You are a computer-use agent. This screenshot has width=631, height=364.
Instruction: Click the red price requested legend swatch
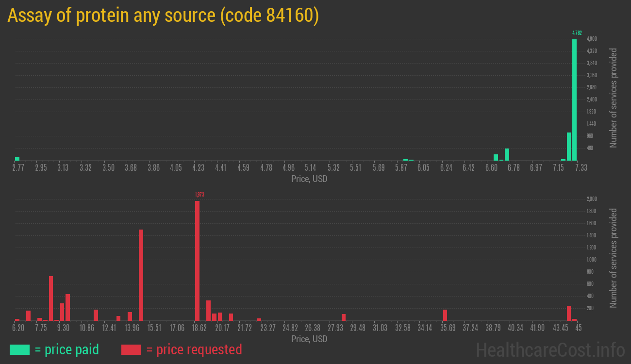click(131, 349)
